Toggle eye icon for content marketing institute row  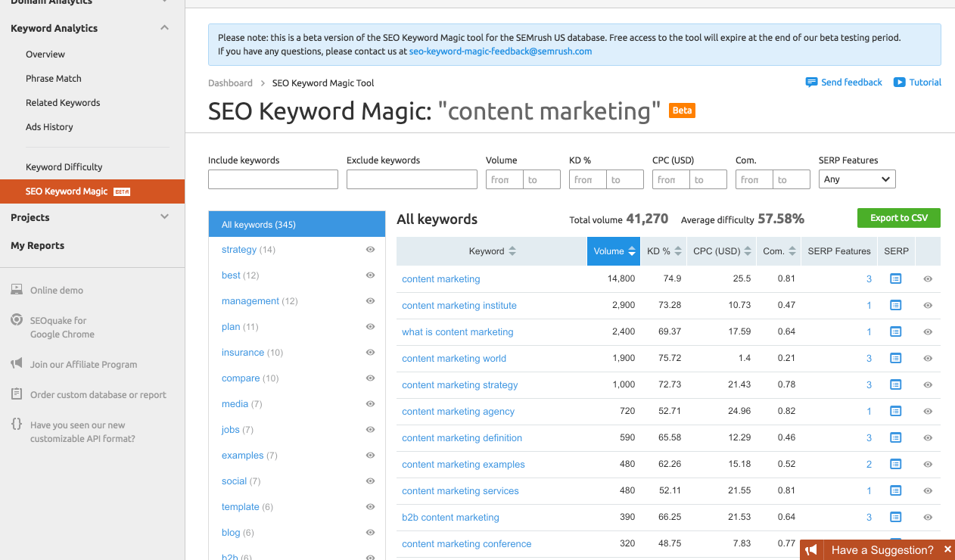928,306
